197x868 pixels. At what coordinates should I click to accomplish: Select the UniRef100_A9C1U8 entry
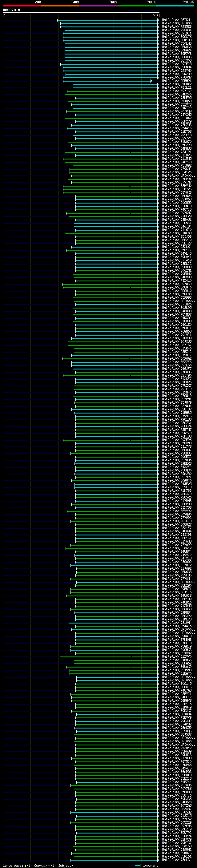[x=176, y=419]
